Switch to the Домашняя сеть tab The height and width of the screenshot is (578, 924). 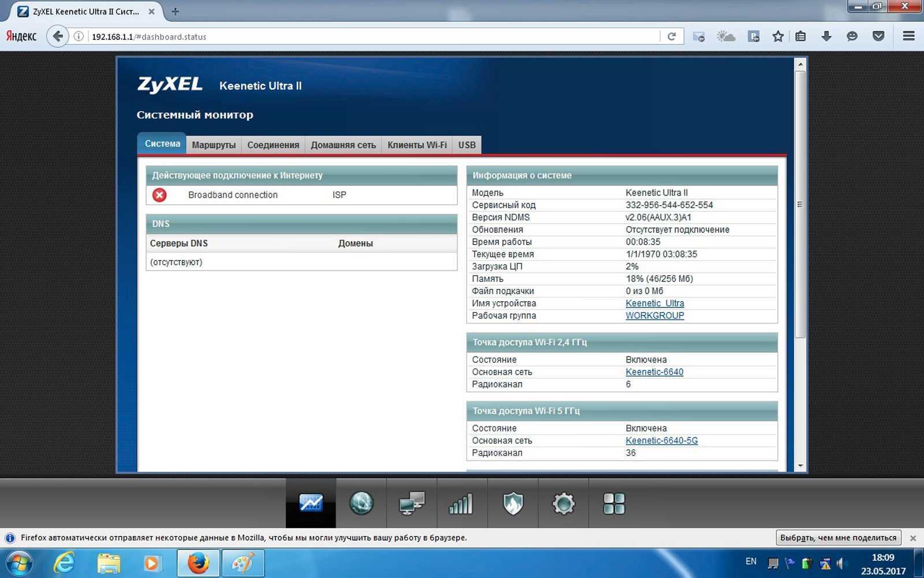343,144
